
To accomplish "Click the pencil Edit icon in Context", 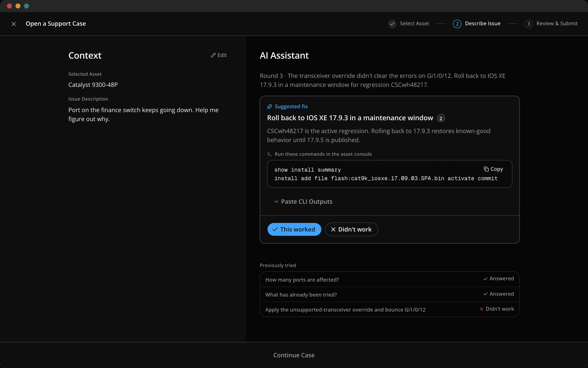I will pos(213,55).
